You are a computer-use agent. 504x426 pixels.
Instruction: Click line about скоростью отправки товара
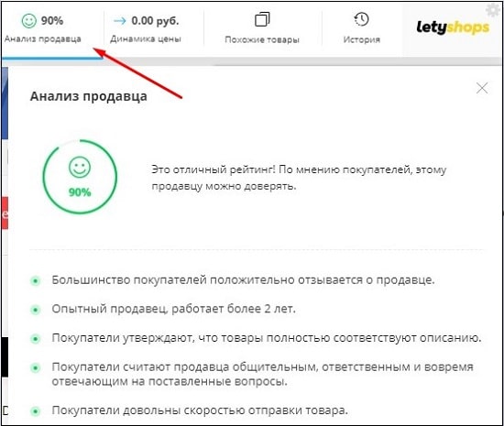(x=200, y=410)
